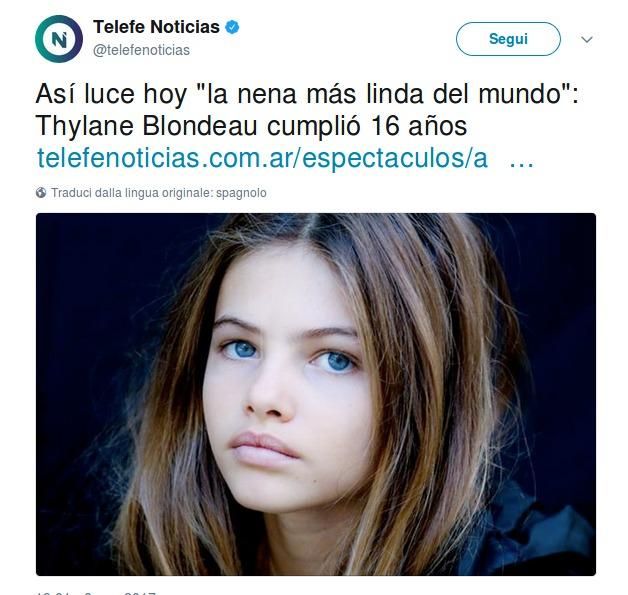Image resolution: width=628 pixels, height=595 pixels.
Task: Open the Telefe Noticias display name
Action: [x=156, y=27]
